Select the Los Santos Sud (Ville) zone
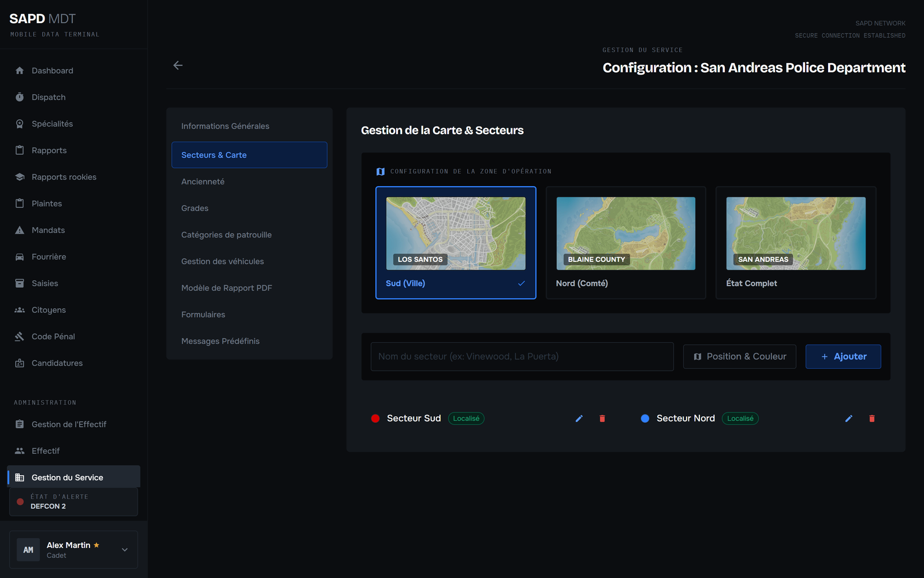924x578 pixels. 456,243
